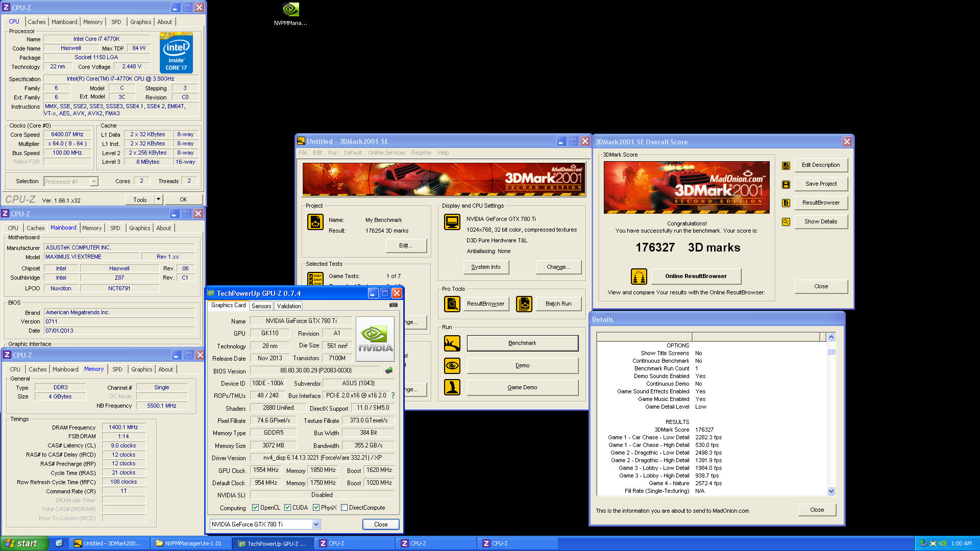Open the Help menu in 3DMark2001
Image resolution: width=980 pixels, height=551 pixels.
(444, 153)
